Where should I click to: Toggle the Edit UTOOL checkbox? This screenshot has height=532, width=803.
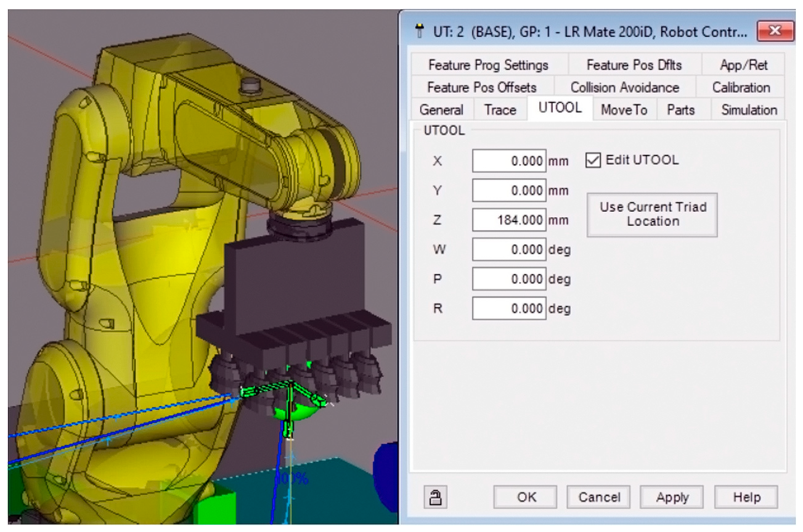point(593,160)
